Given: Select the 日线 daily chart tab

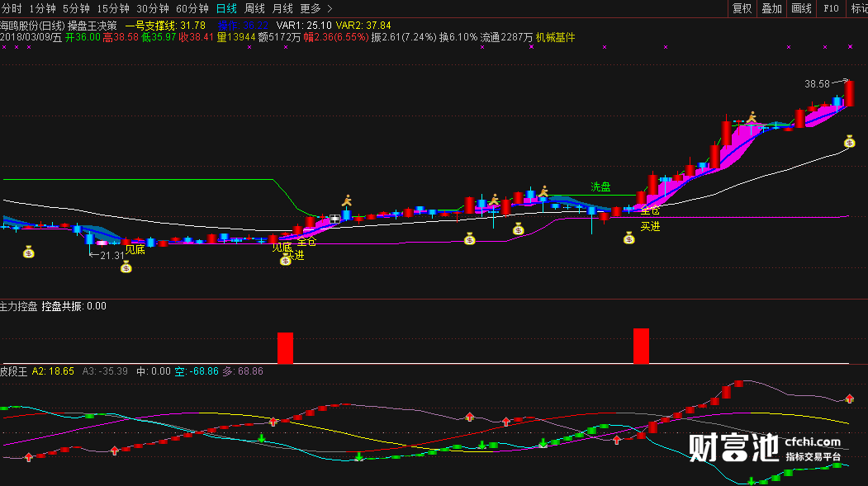Looking at the screenshot, I should (x=226, y=9).
